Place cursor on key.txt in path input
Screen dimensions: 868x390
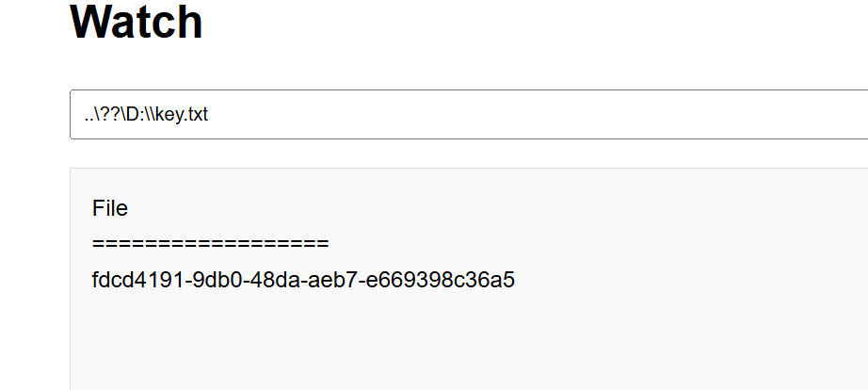point(182,115)
